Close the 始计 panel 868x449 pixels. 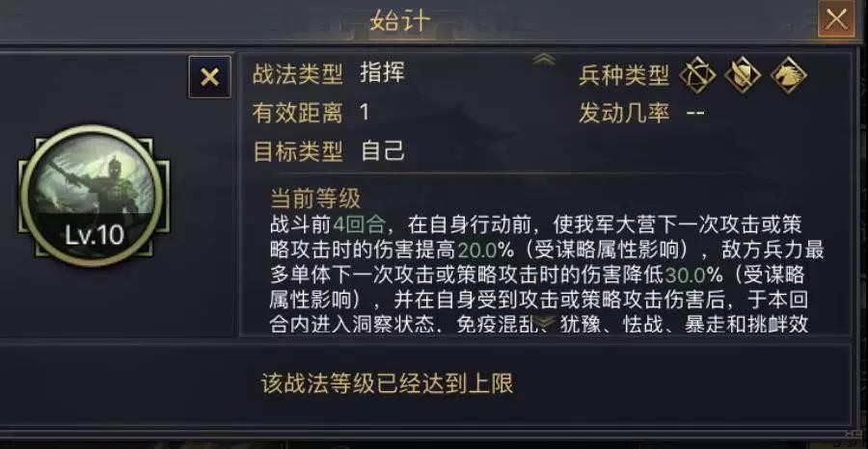point(836,18)
